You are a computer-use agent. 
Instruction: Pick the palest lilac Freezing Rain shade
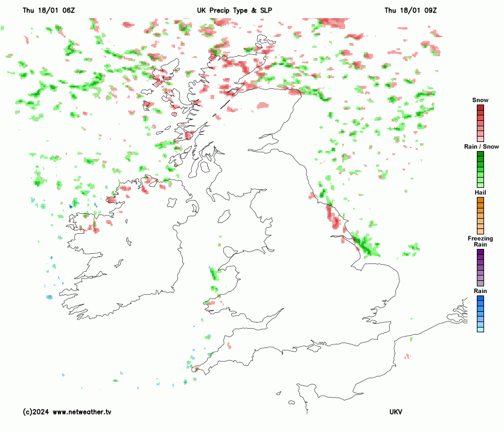point(480,283)
